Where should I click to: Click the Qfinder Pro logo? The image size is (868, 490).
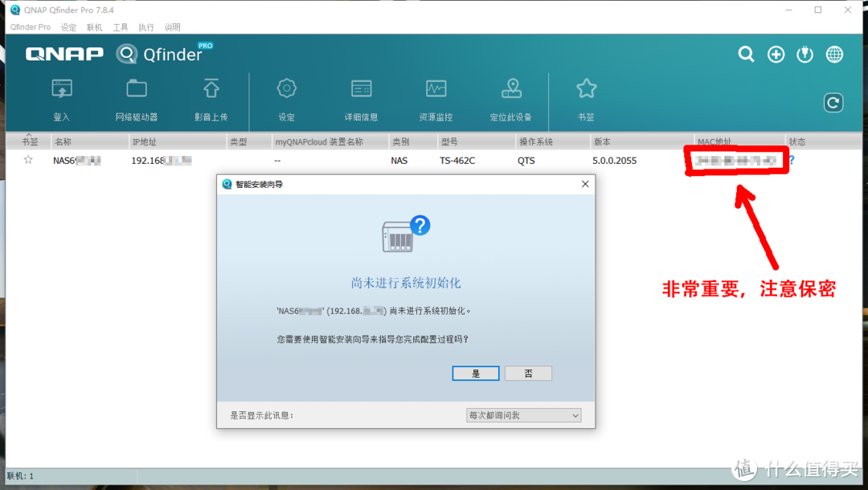coord(165,53)
